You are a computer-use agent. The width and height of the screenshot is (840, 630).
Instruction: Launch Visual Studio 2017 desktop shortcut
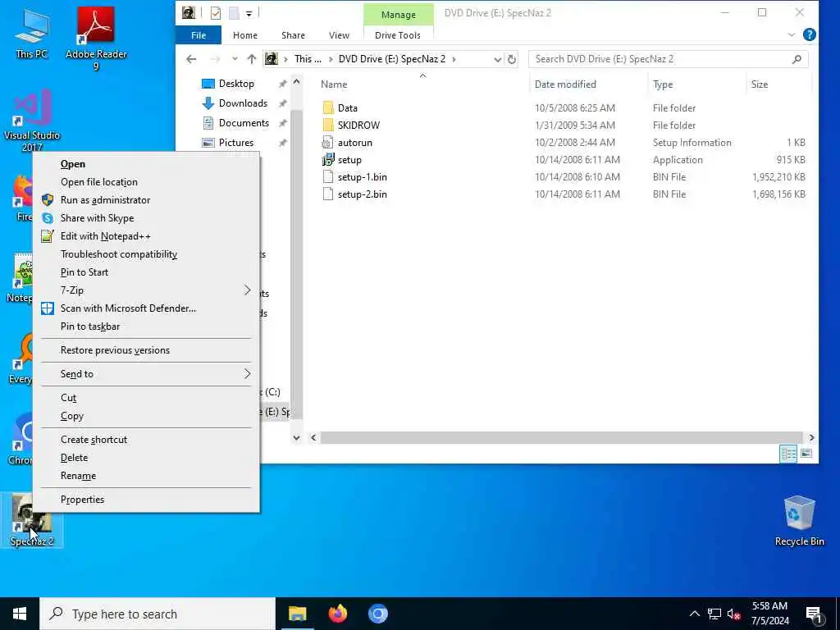32,120
